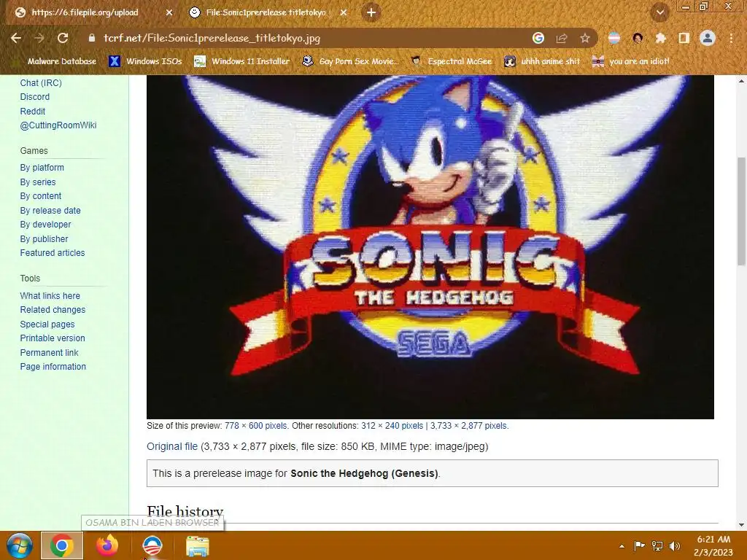Open the volume speaker tray icon
This screenshot has height=560, width=747.
[x=675, y=545]
